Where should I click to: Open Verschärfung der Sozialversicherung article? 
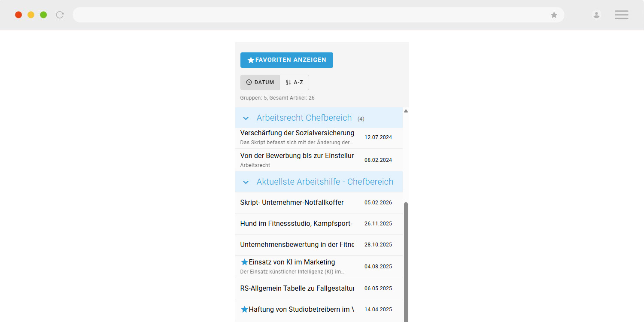pyautogui.click(x=319, y=138)
